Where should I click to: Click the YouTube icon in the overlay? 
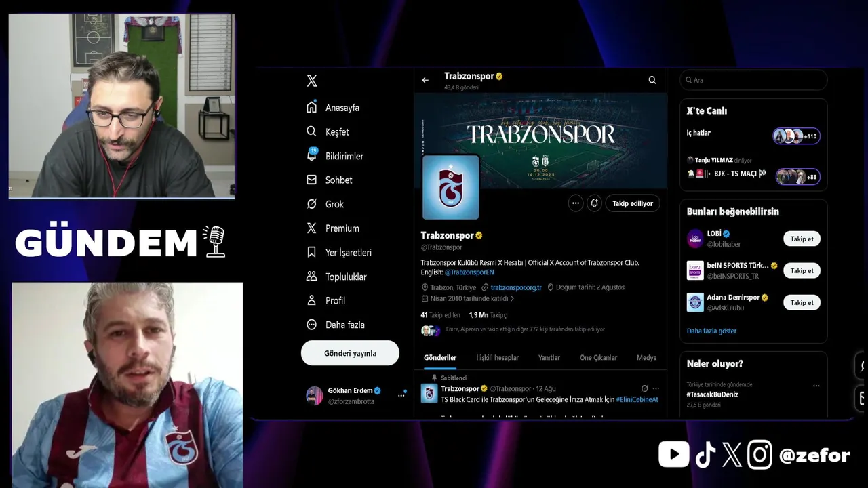point(673,454)
